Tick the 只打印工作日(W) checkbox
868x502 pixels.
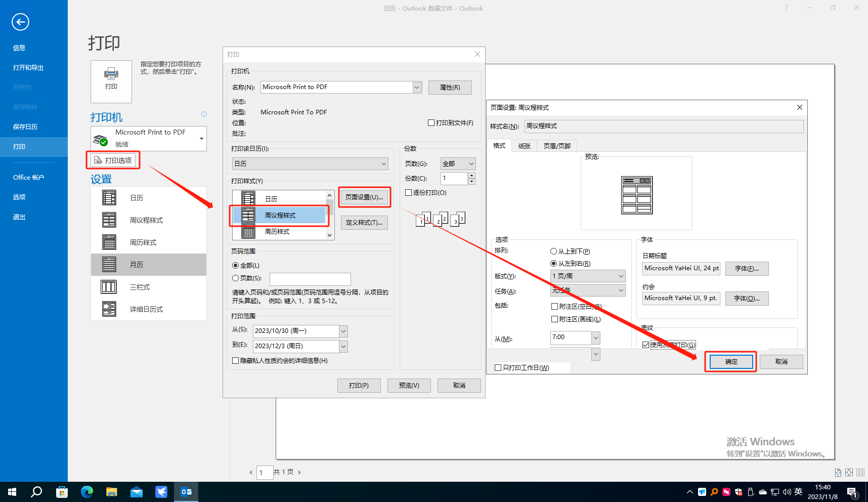(498, 368)
